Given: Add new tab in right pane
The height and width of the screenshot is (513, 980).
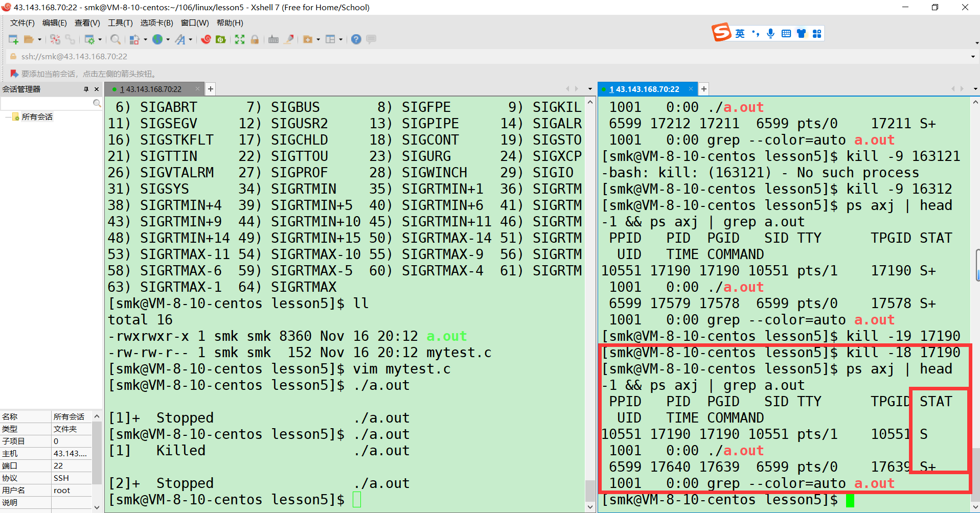Looking at the screenshot, I should [703, 89].
